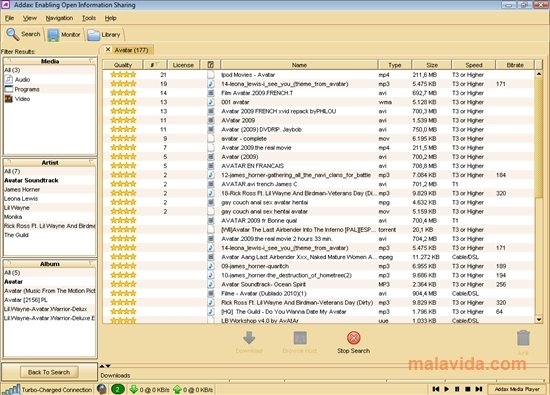This screenshot has height=395, width=550.
Task: Stop the media player playback
Action: point(468,389)
